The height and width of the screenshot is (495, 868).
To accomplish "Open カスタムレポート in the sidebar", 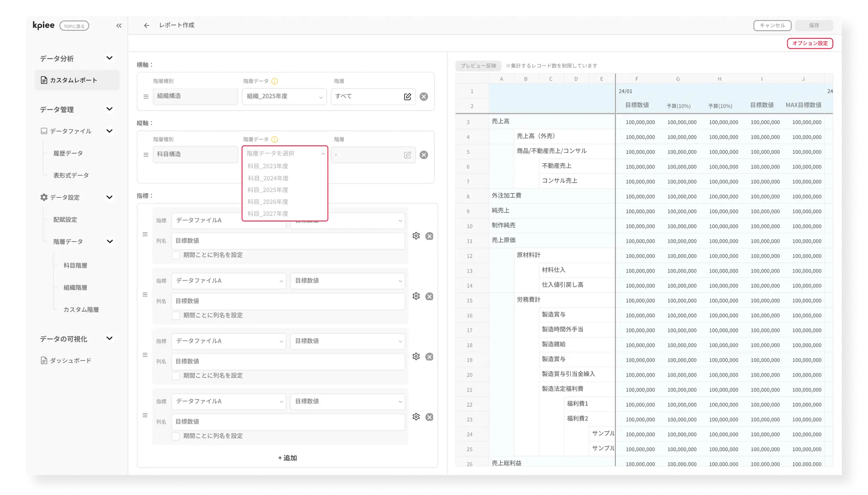I will [74, 80].
